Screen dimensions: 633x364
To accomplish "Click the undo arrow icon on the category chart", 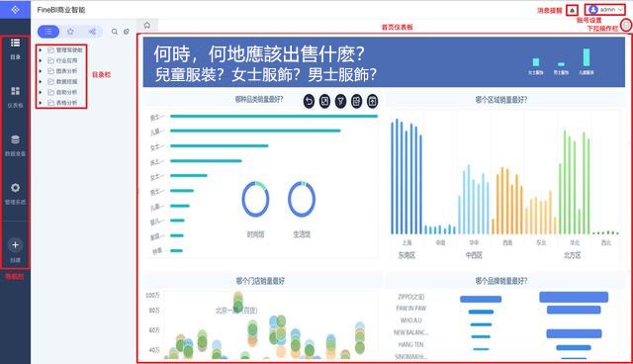I will click(x=309, y=101).
